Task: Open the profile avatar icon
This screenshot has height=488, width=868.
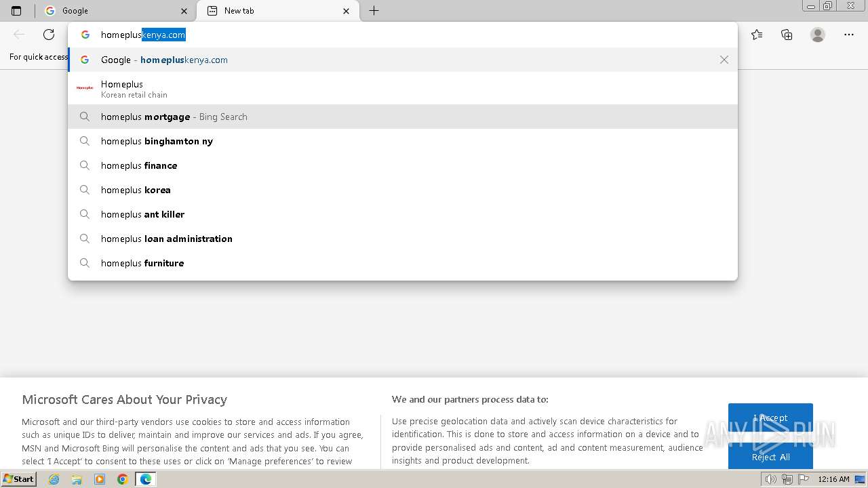Action: point(818,35)
